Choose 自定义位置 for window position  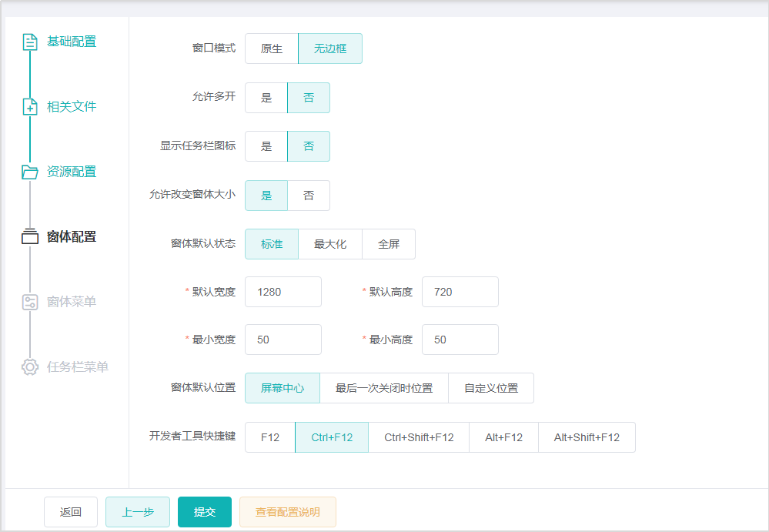(x=491, y=388)
